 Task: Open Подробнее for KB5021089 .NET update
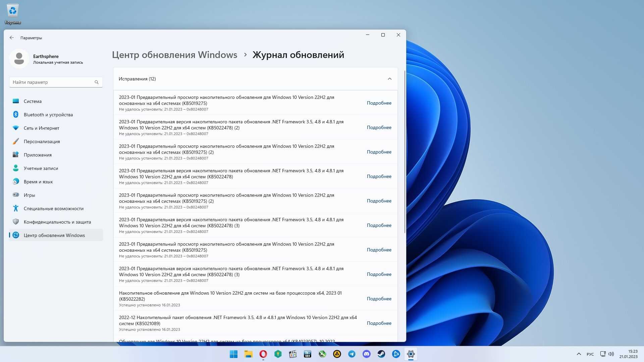pyautogui.click(x=379, y=323)
